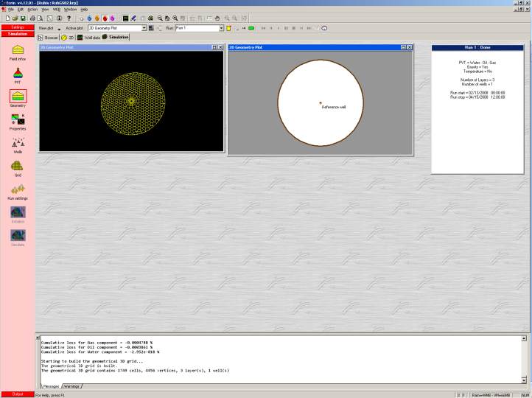
Task: Click the Save toolbar icon
Action: tap(23, 18)
